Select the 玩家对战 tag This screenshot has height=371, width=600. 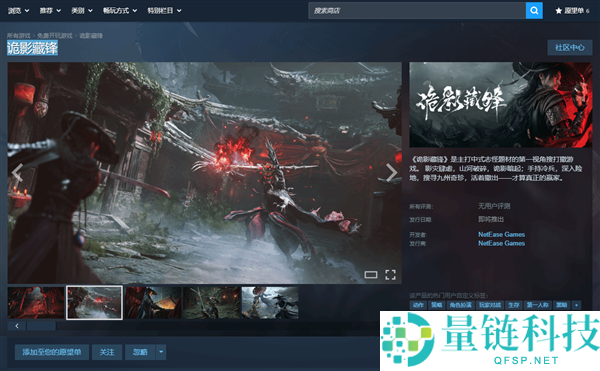click(490, 305)
